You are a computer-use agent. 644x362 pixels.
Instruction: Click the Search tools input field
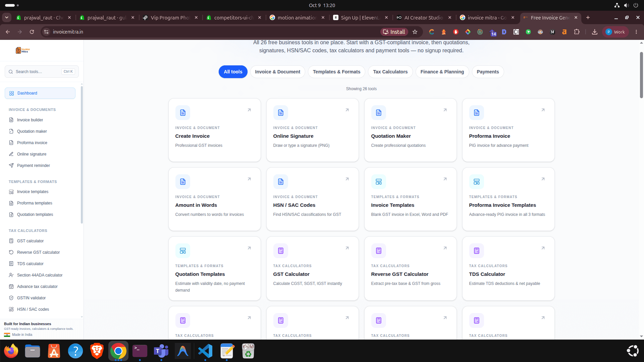click(x=42, y=72)
